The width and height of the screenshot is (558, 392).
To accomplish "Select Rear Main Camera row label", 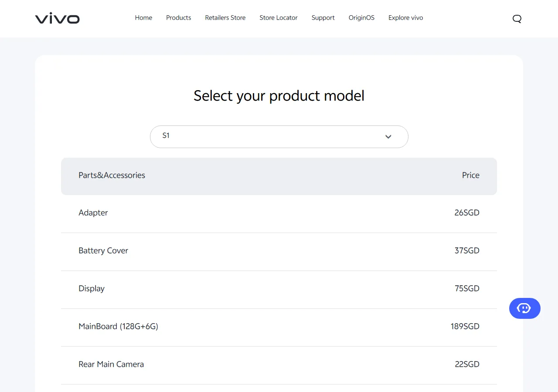I will (x=111, y=365).
